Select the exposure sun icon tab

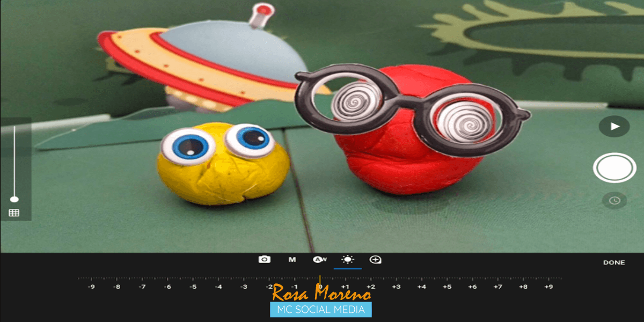pyautogui.click(x=348, y=260)
